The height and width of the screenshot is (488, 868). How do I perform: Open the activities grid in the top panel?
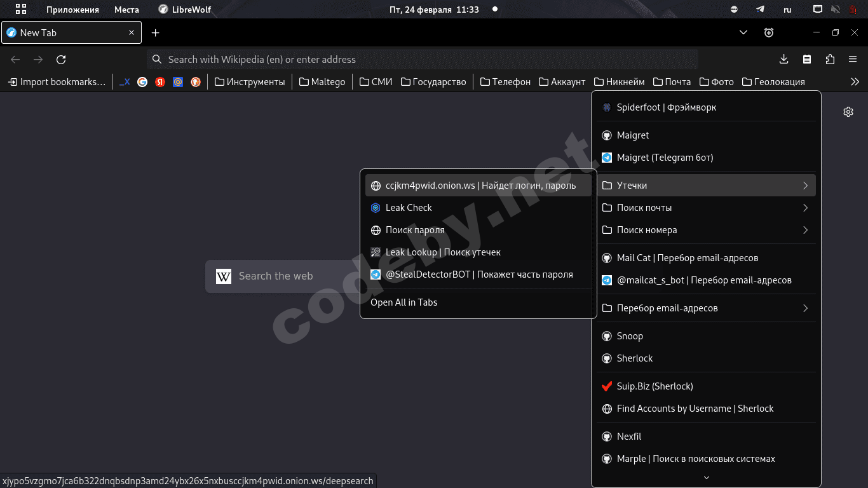click(21, 10)
